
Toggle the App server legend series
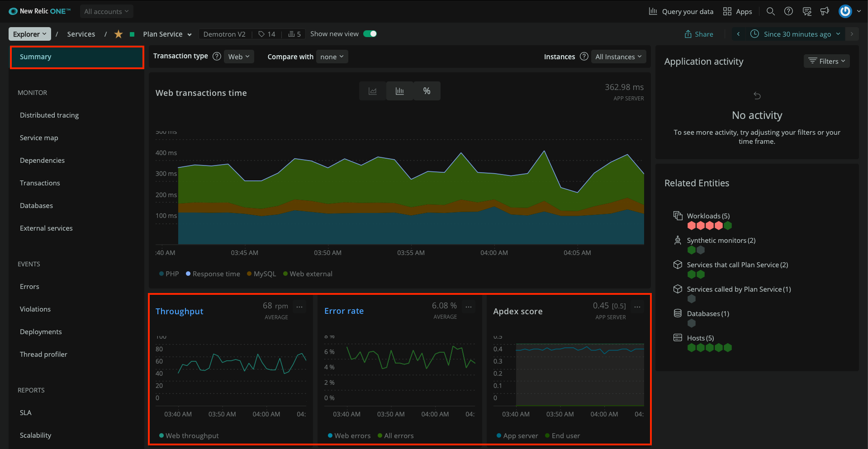[517, 435]
